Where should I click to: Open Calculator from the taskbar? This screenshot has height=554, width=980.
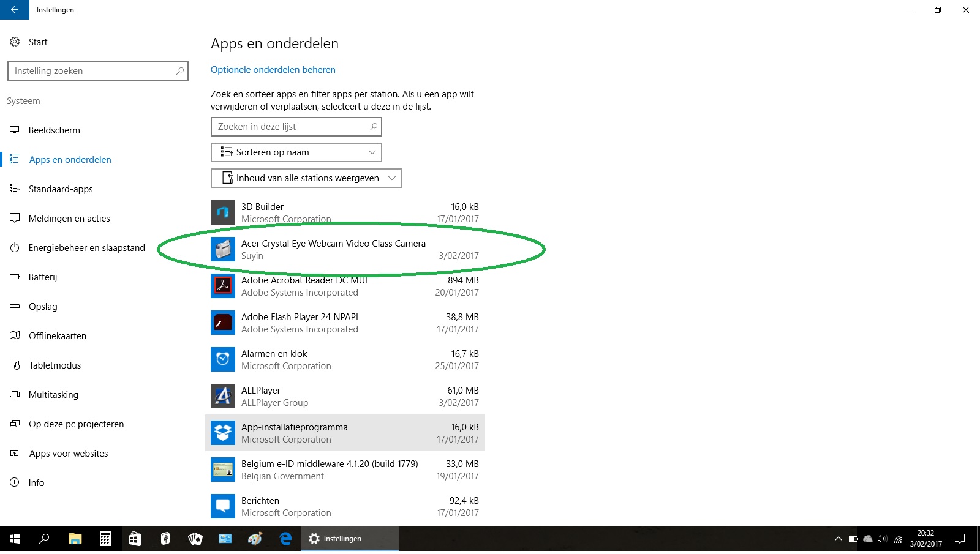coord(105,539)
